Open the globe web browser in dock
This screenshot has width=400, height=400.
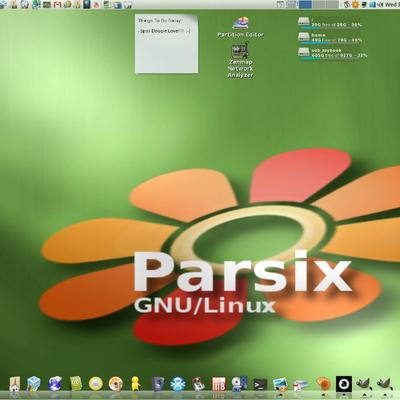click(x=55, y=384)
